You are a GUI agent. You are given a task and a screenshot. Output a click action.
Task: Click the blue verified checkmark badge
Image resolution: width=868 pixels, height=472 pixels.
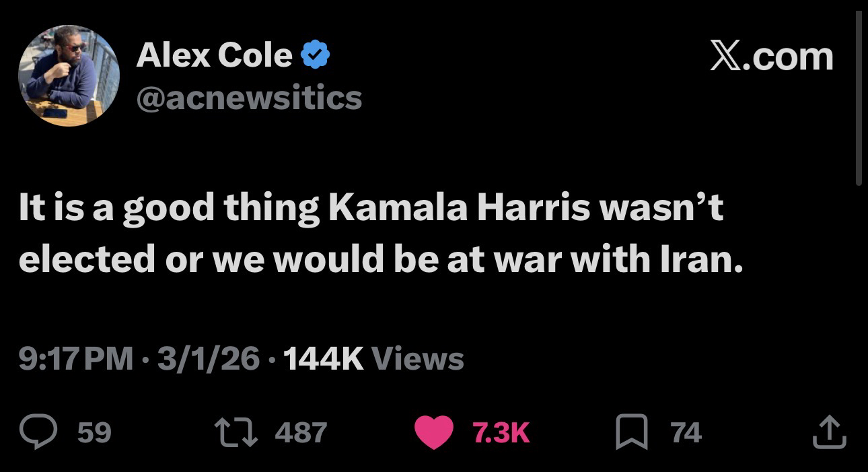coord(313,55)
